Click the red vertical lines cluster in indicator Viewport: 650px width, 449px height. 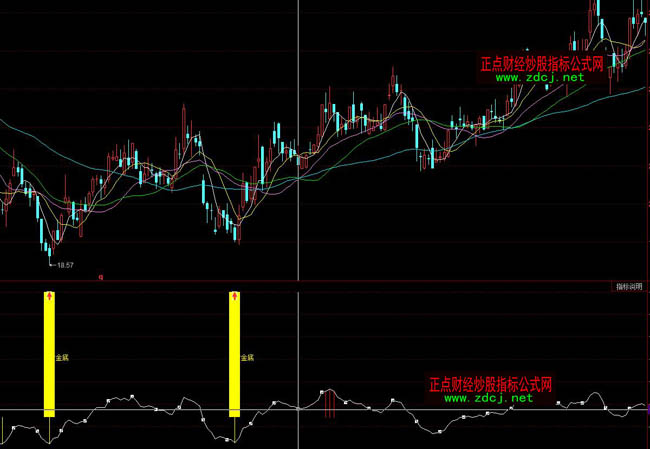coord(327,403)
